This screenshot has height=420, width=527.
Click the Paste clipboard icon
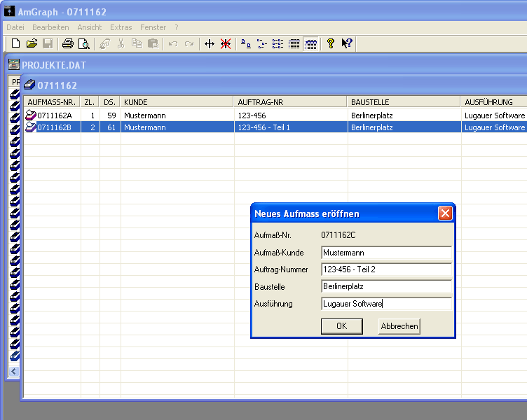(153, 43)
